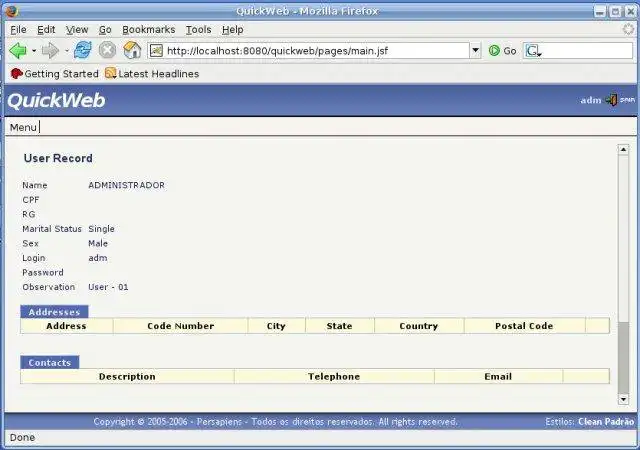Click the ADMINISTRADOR name value
The height and width of the screenshot is (450, 640).
click(127, 185)
